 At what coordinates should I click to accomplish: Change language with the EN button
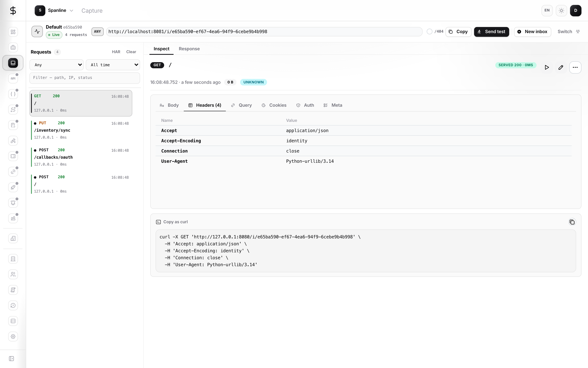(x=547, y=10)
